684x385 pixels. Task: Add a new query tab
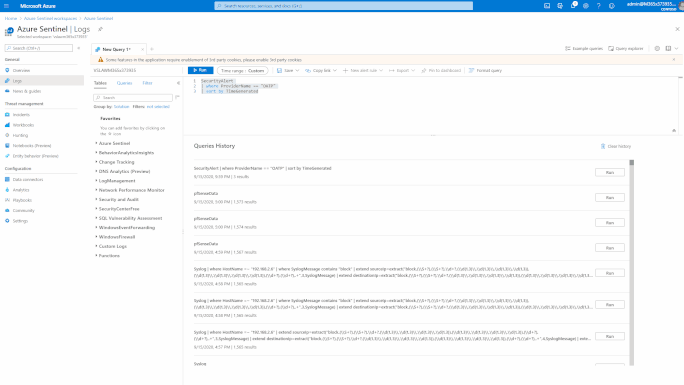[x=152, y=49]
